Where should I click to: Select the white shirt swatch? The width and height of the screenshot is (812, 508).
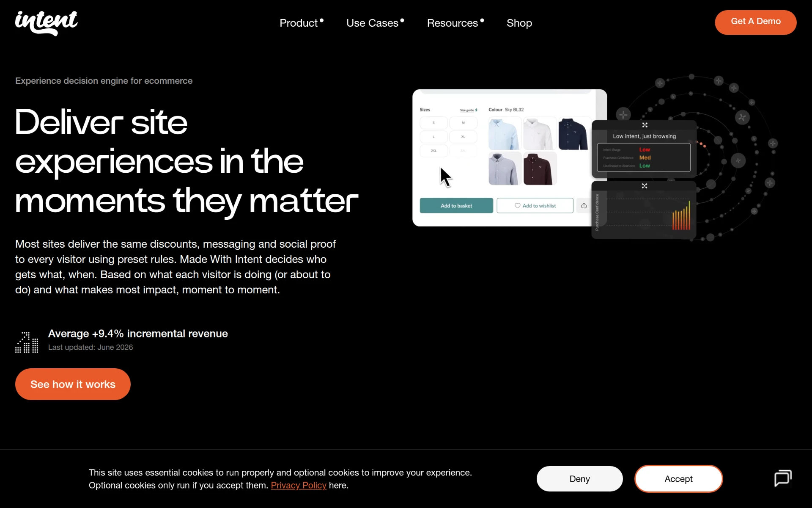pos(539,134)
